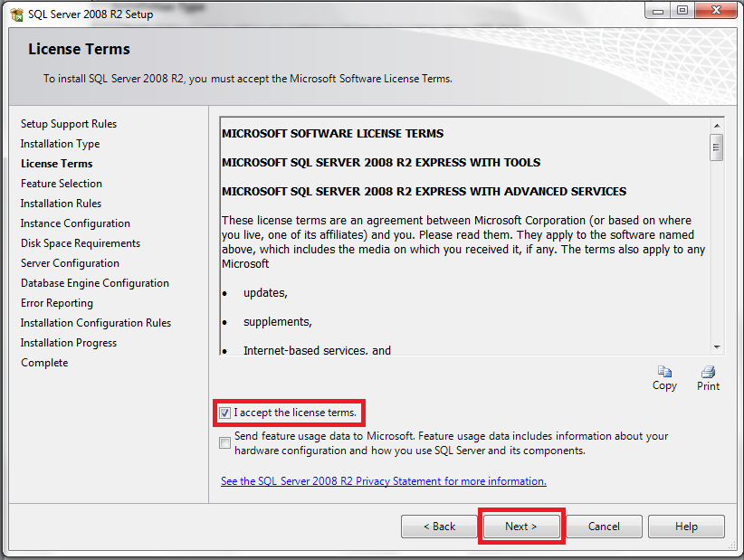
Task: Select the Installation Progress step
Action: (x=68, y=343)
